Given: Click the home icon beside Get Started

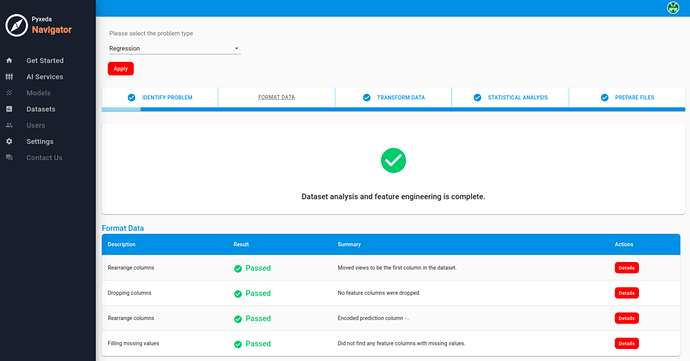Looking at the screenshot, I should pos(9,60).
